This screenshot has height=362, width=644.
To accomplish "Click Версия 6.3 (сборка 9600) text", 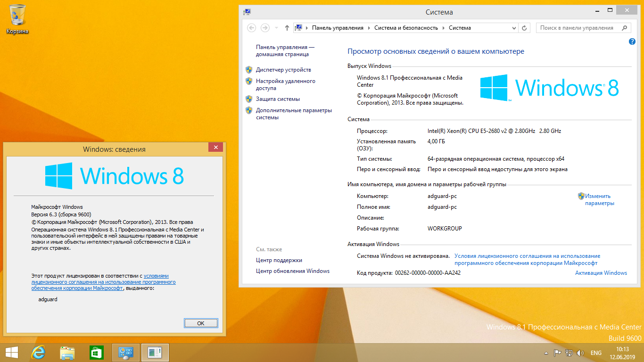I will click(x=61, y=214).
